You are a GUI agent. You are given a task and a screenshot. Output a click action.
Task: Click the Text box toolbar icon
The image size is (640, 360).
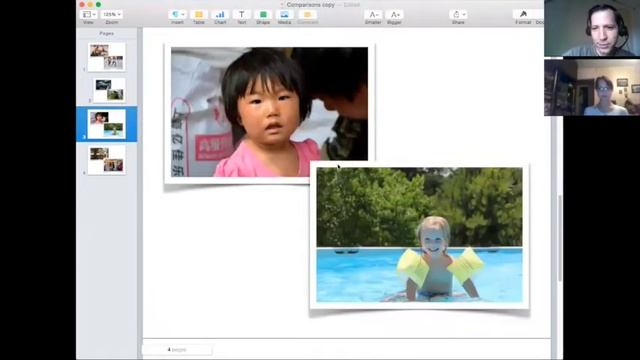[x=242, y=15]
